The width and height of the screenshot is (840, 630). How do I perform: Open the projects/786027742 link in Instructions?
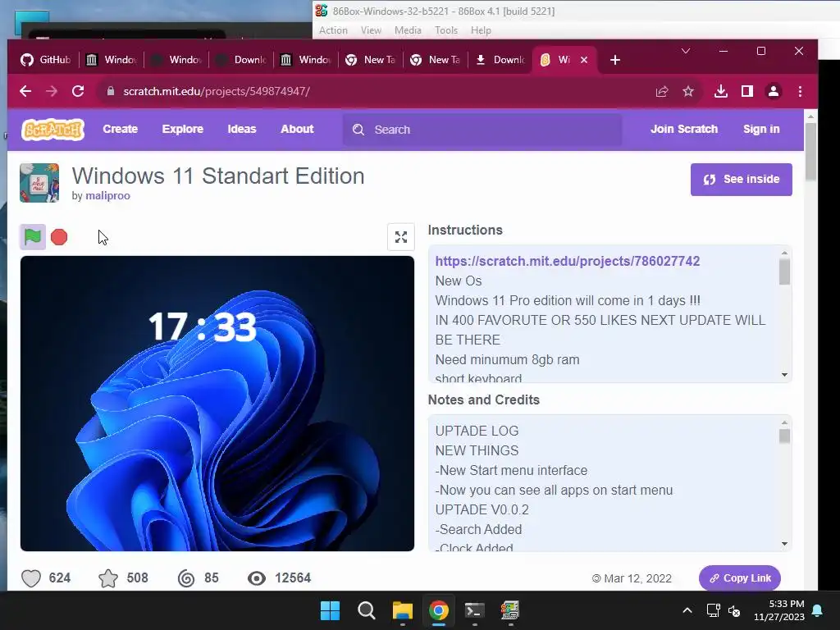[568, 261]
